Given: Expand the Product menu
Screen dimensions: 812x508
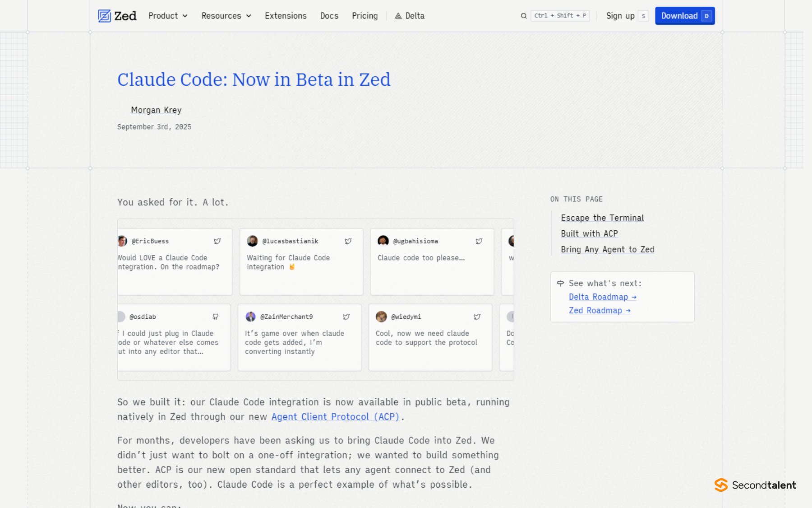Looking at the screenshot, I should [168, 16].
